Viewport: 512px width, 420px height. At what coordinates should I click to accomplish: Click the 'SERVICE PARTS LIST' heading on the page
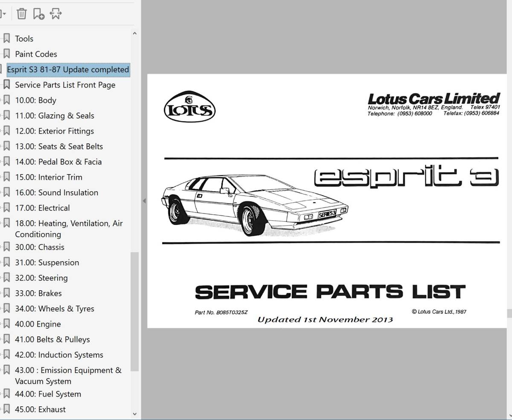point(330,292)
